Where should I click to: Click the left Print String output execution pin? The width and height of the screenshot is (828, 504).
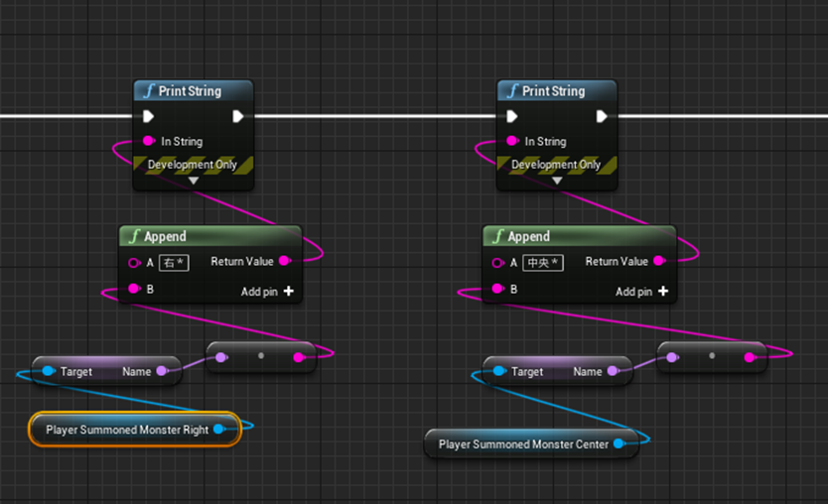(237, 116)
